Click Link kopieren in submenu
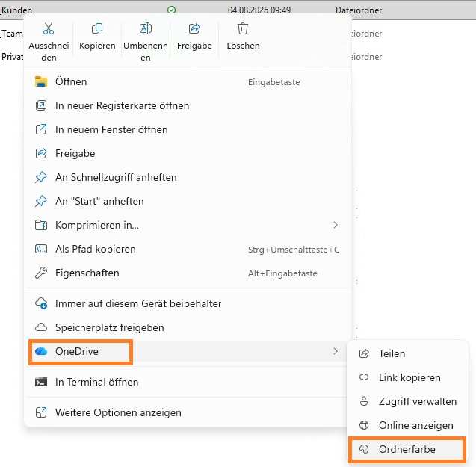The width and height of the screenshot is (476, 467). (408, 377)
